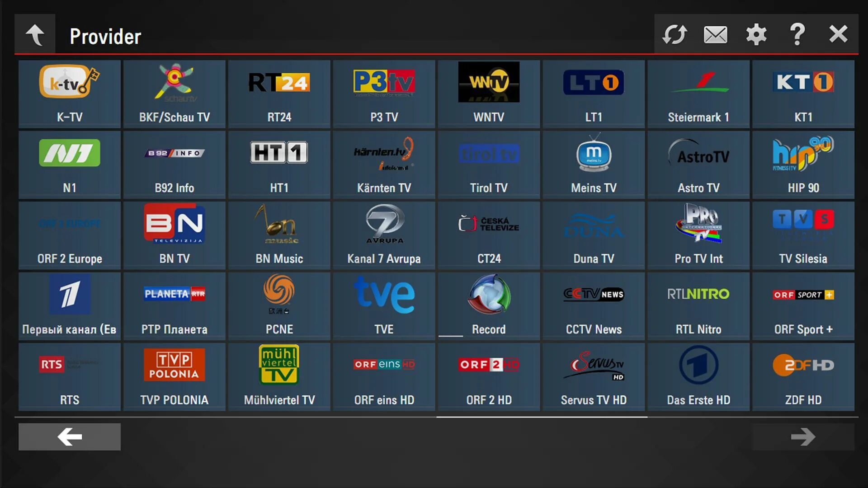The image size is (868, 488).
Task: Go back to previous screen
Action: coord(34,34)
